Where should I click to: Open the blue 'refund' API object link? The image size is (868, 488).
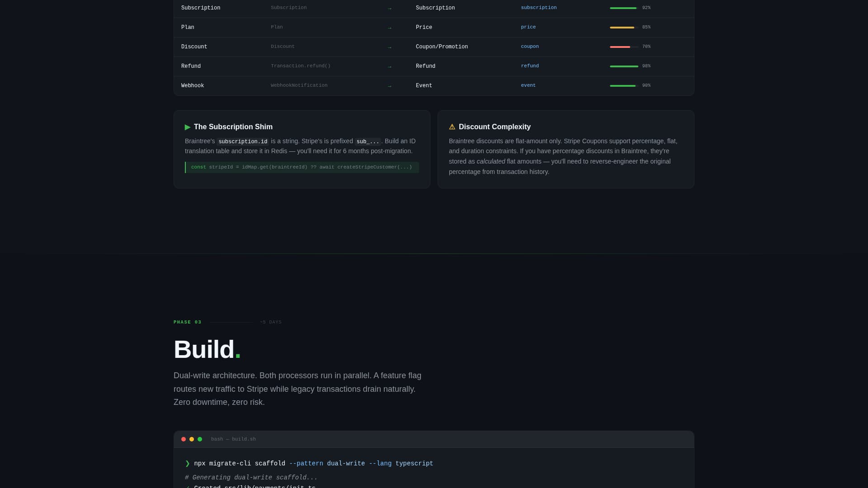click(530, 66)
